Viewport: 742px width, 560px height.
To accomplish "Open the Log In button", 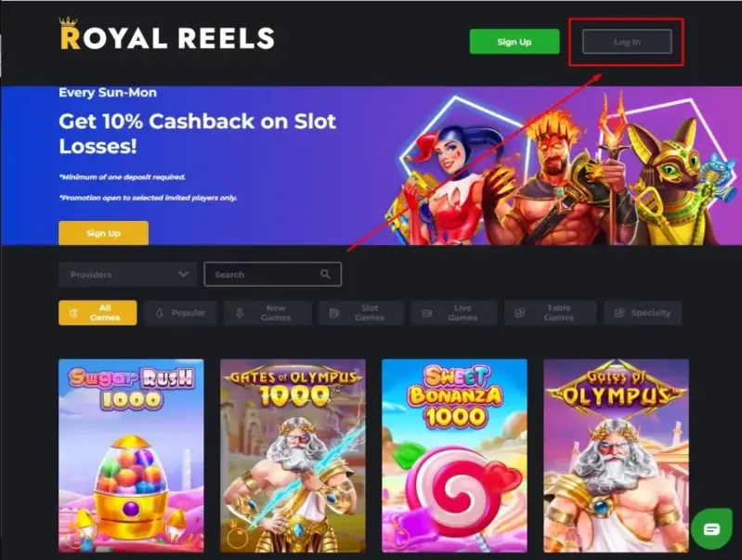I will pyautogui.click(x=627, y=42).
